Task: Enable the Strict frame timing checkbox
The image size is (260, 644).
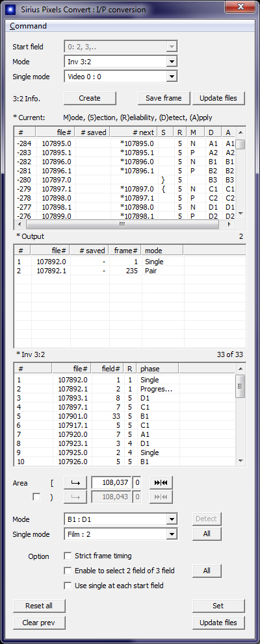Action: [x=68, y=556]
